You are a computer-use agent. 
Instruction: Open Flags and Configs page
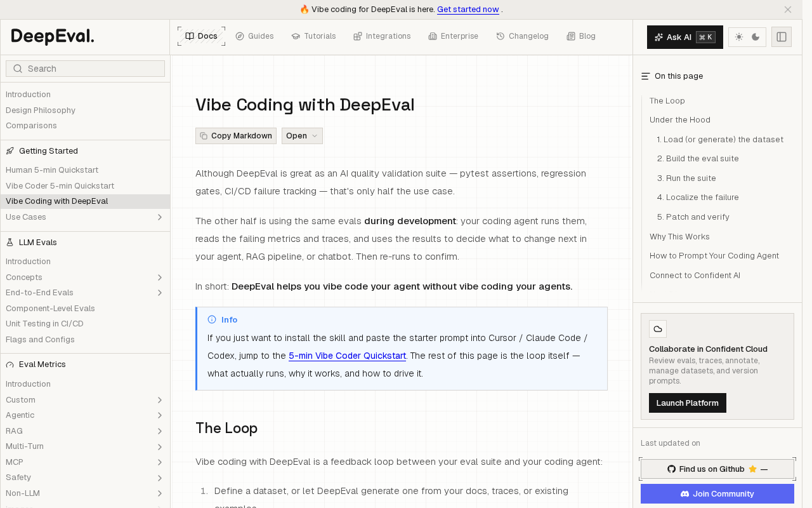click(x=40, y=340)
